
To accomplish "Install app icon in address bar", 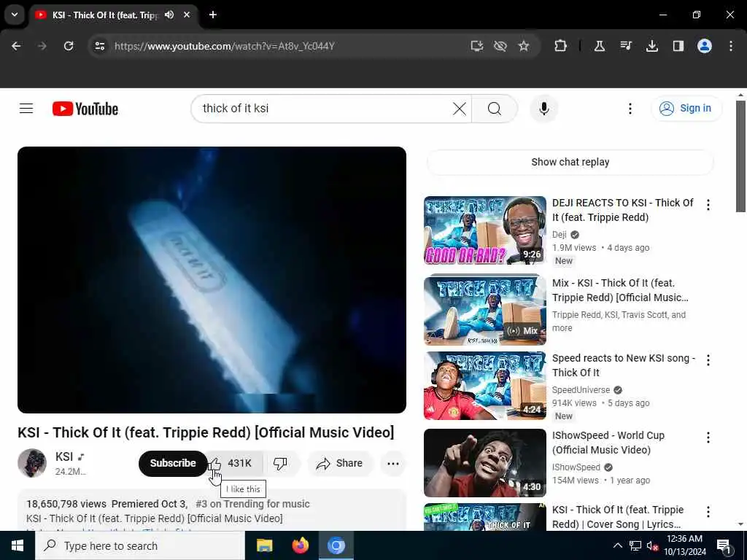I will point(476,46).
